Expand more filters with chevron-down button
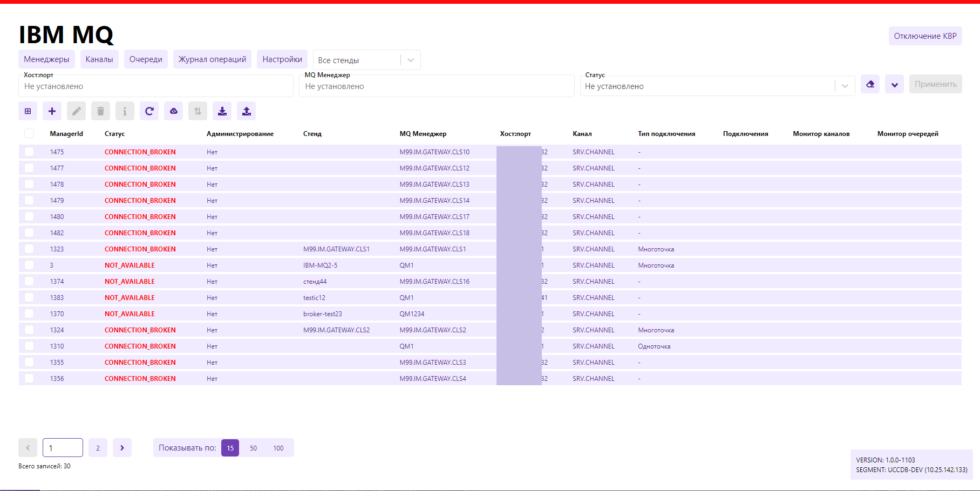The image size is (980, 491). [x=894, y=84]
